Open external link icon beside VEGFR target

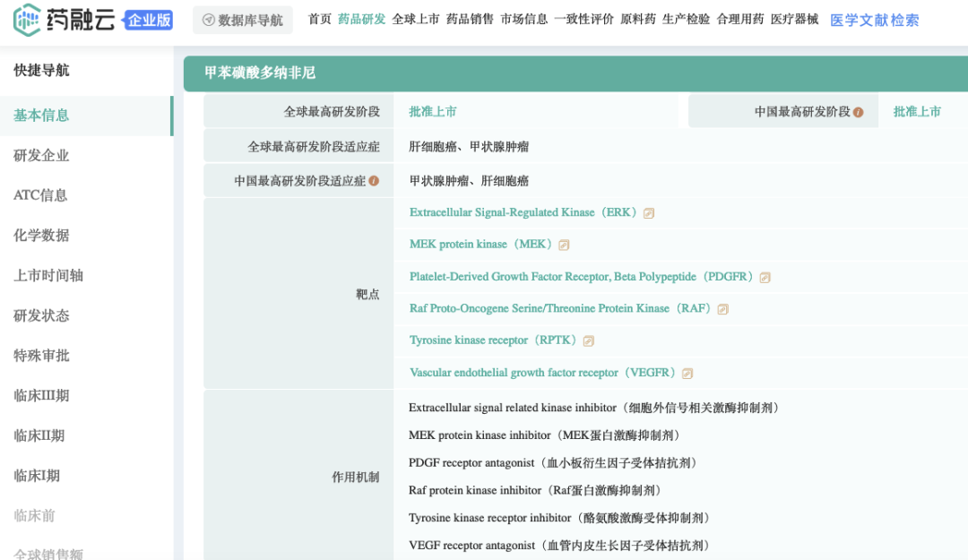(687, 374)
